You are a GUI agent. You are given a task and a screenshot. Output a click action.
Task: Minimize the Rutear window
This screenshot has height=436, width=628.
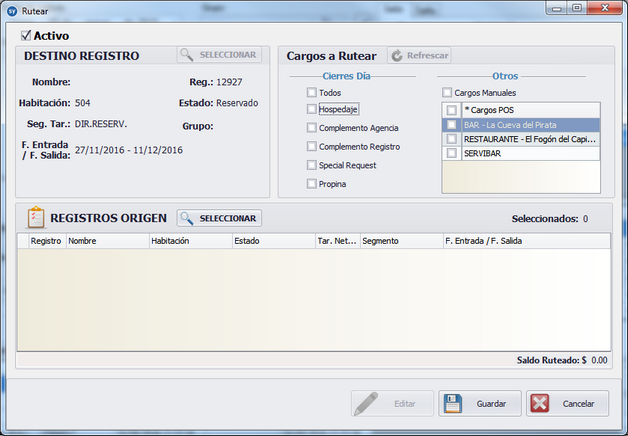click(557, 8)
